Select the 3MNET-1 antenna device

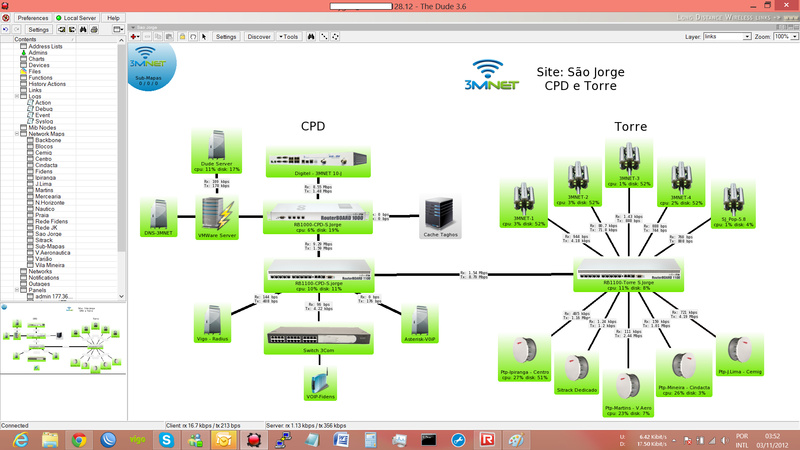pos(524,205)
